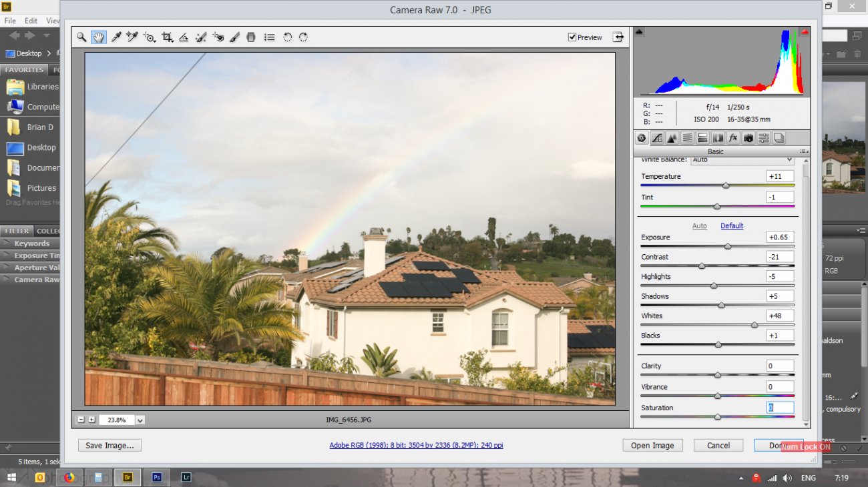Click the Auto tone link

coord(699,225)
